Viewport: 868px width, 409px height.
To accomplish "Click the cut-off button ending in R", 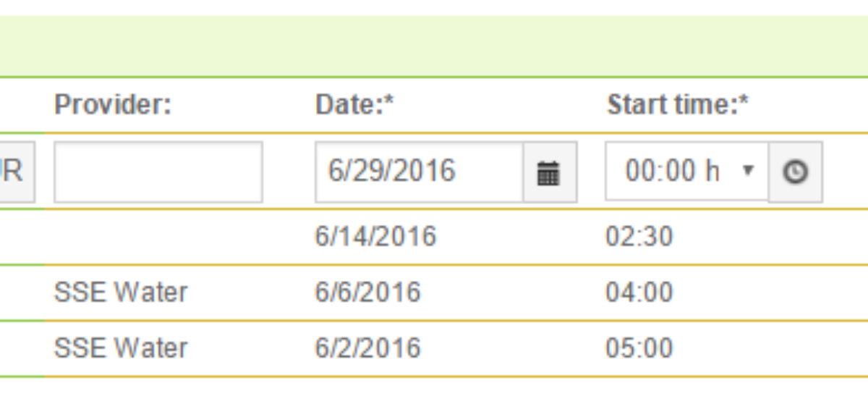I will point(16,172).
